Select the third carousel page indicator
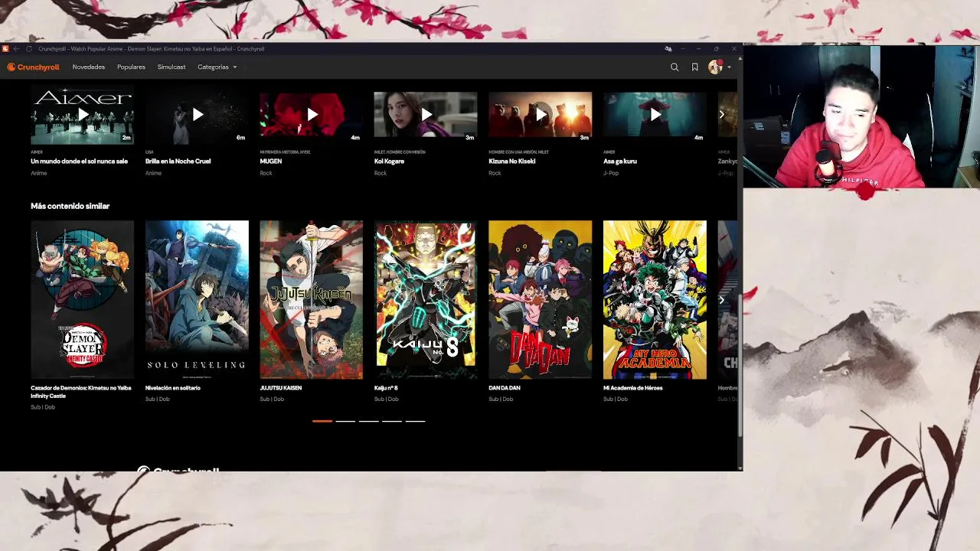The width and height of the screenshot is (980, 551). pos(368,421)
